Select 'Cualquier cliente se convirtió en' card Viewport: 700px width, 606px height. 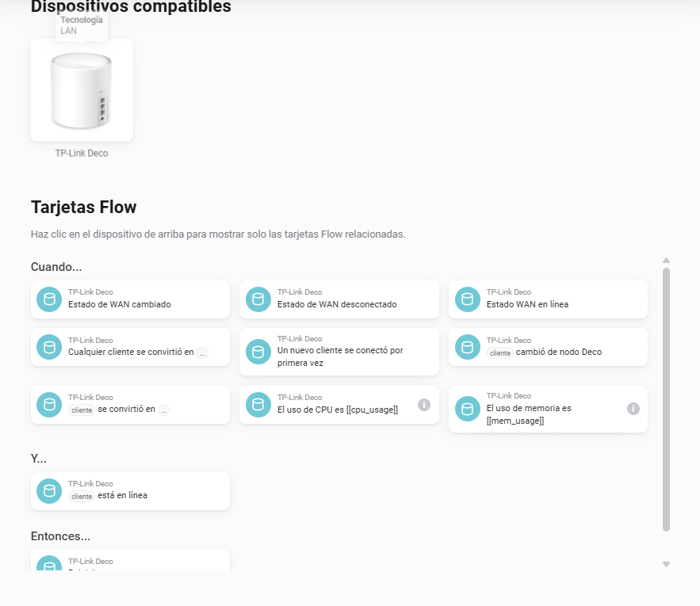[130, 347]
